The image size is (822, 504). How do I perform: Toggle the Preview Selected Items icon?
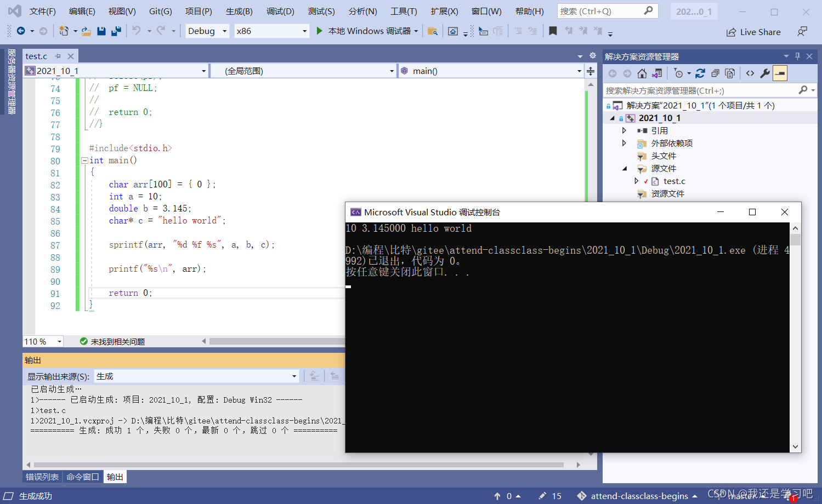[780, 73]
